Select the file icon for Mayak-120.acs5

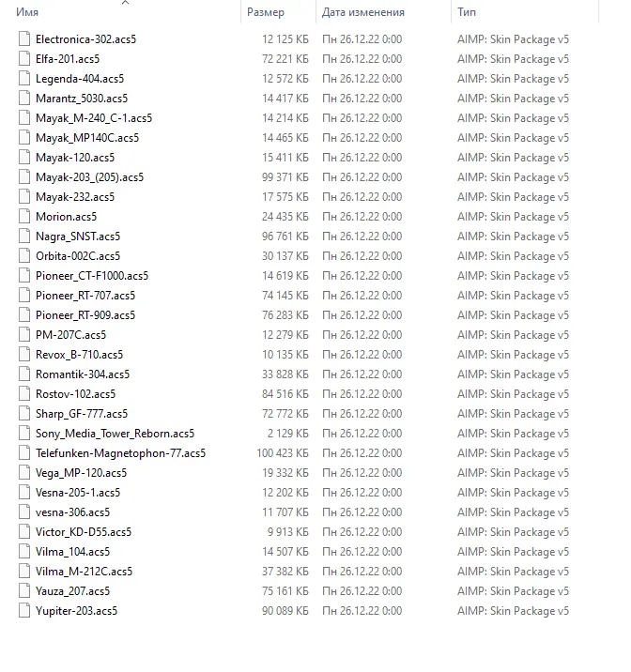pyautogui.click(x=24, y=158)
